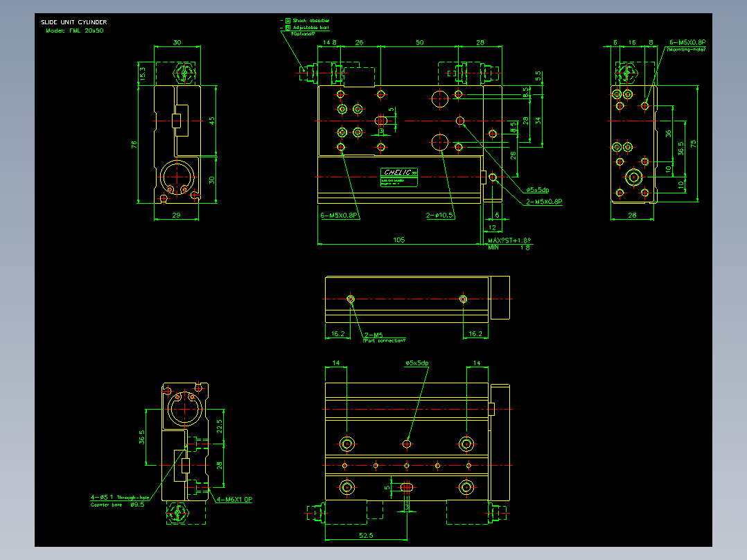Image resolution: width=747 pixels, height=560 pixels.
Task: Click the "2-M5X0.8P" thread callout
Action: tap(544, 202)
